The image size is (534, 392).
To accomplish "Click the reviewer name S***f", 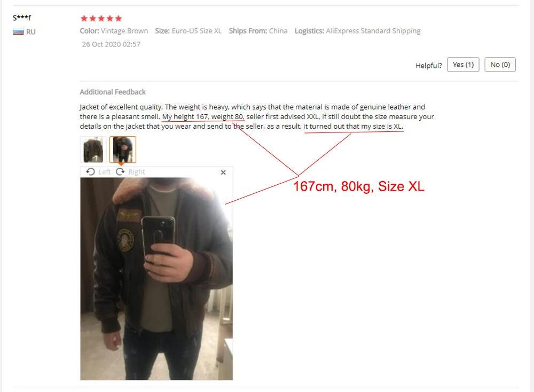I will tap(22, 18).
